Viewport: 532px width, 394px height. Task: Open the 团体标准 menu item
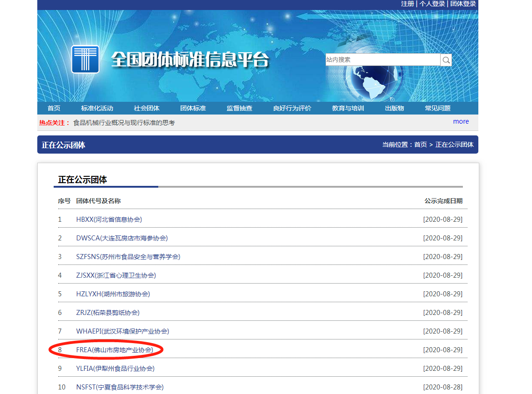[x=193, y=108]
